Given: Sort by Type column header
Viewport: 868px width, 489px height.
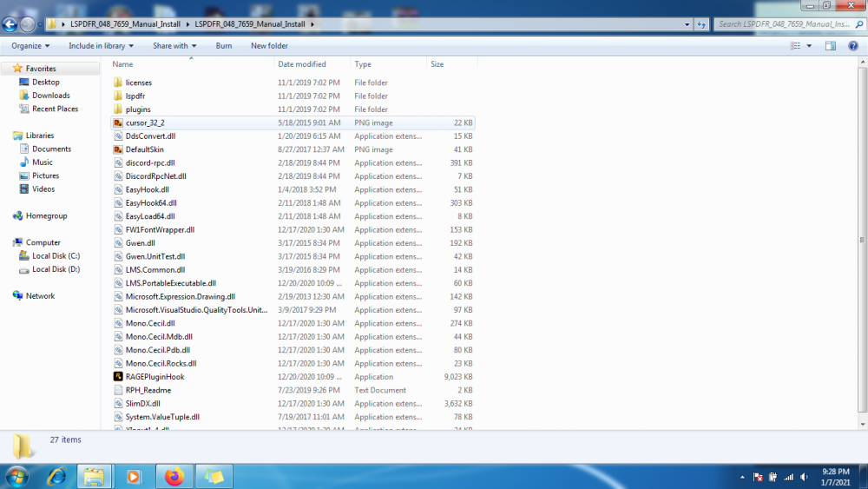Looking at the screenshot, I should click(x=363, y=64).
